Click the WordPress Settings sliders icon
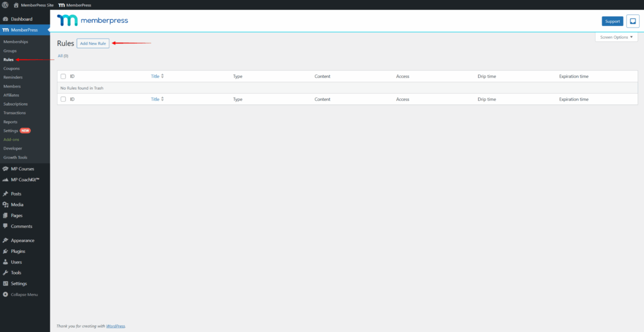This screenshot has height=332, width=644. pyautogui.click(x=5, y=284)
